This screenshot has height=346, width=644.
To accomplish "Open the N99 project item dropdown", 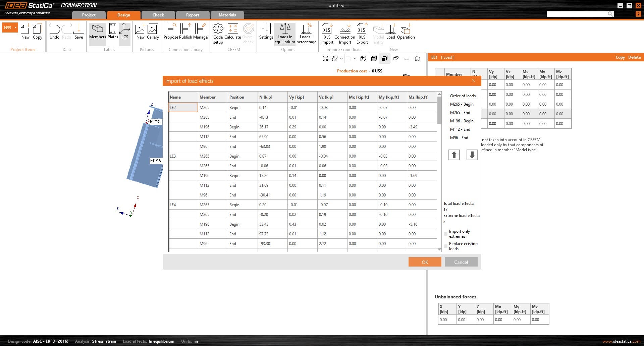I will pos(15,27).
